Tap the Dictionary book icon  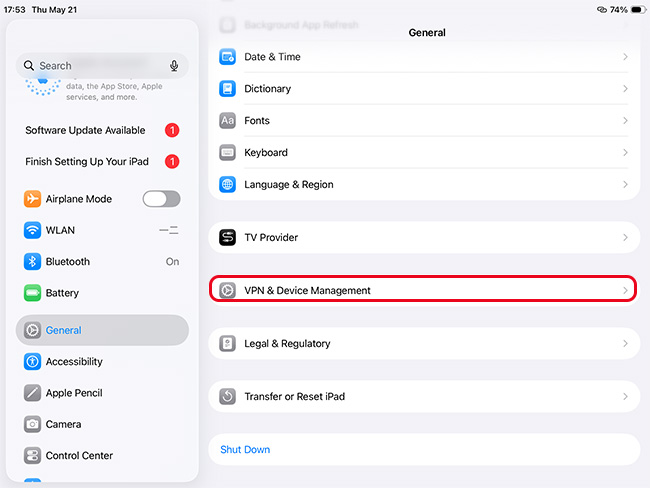click(x=227, y=89)
